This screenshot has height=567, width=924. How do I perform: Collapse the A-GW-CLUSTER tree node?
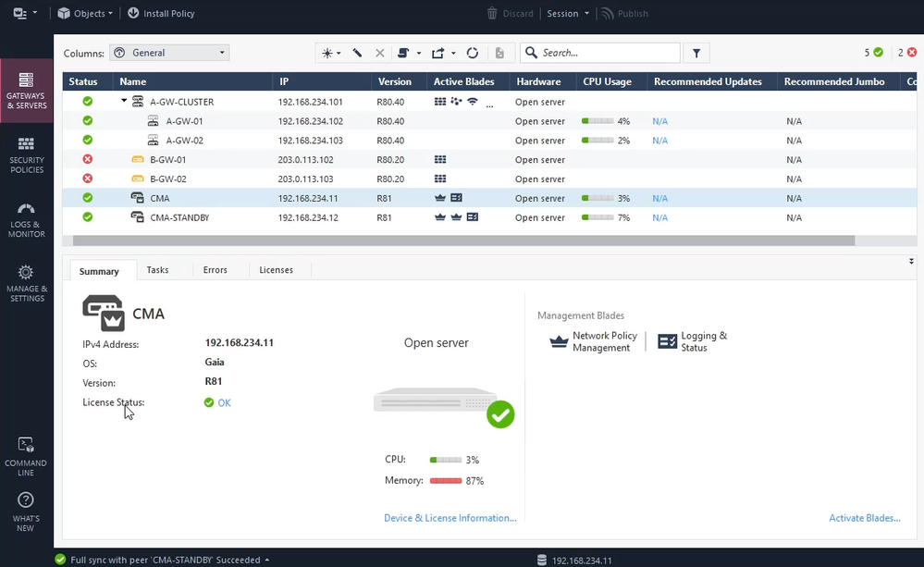125,101
